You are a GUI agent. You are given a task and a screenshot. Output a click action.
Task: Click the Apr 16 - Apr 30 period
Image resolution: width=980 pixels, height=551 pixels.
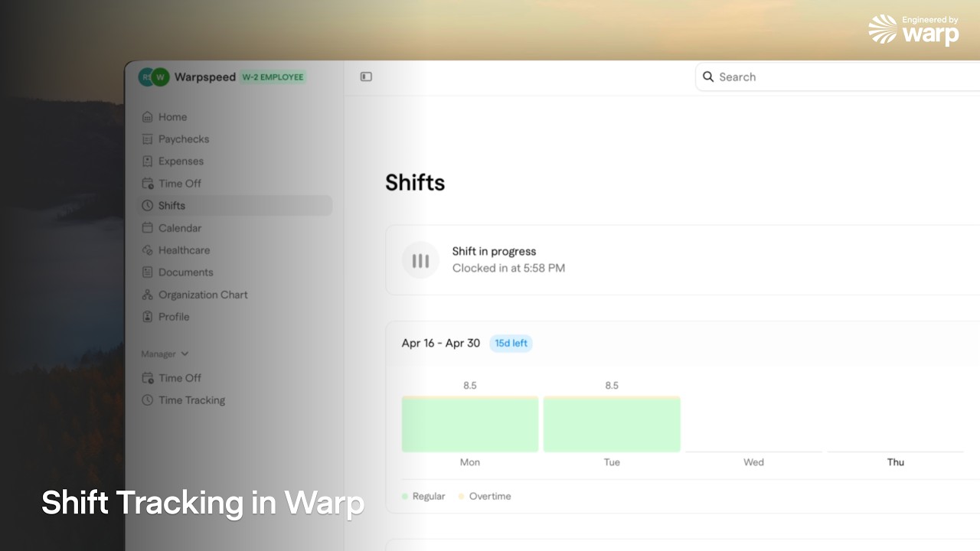coord(441,344)
